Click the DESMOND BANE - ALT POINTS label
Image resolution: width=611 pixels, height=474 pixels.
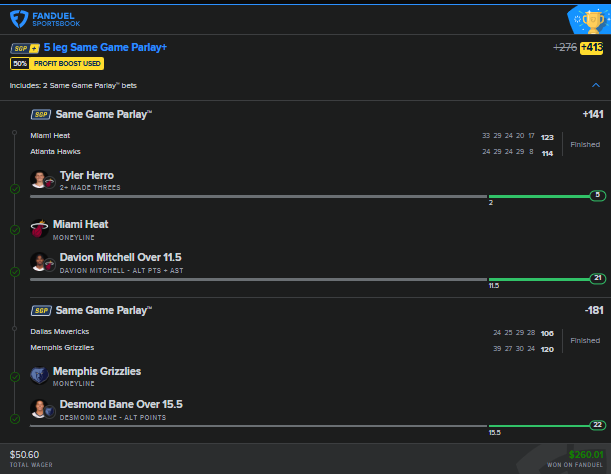pos(113,417)
